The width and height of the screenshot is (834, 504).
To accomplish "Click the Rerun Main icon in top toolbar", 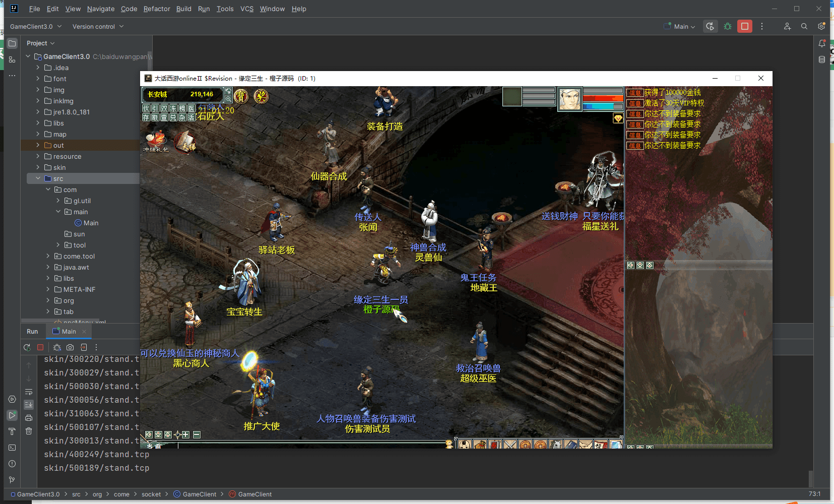I will pyautogui.click(x=711, y=26).
